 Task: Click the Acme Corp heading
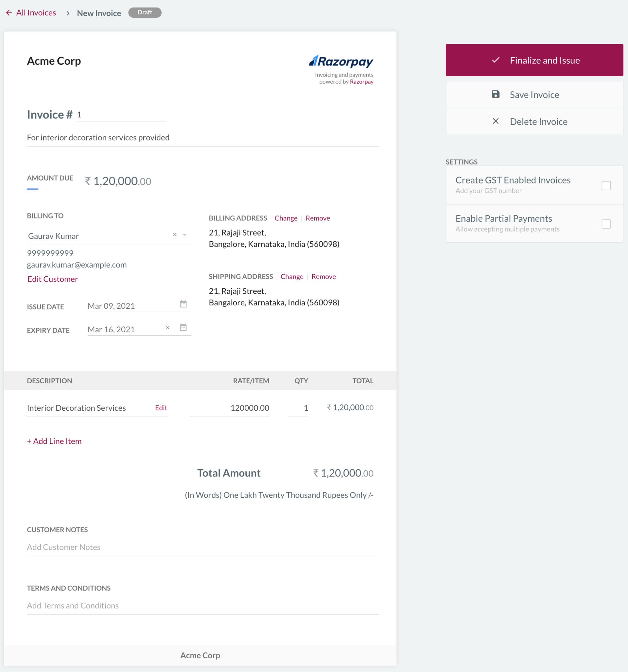(54, 61)
